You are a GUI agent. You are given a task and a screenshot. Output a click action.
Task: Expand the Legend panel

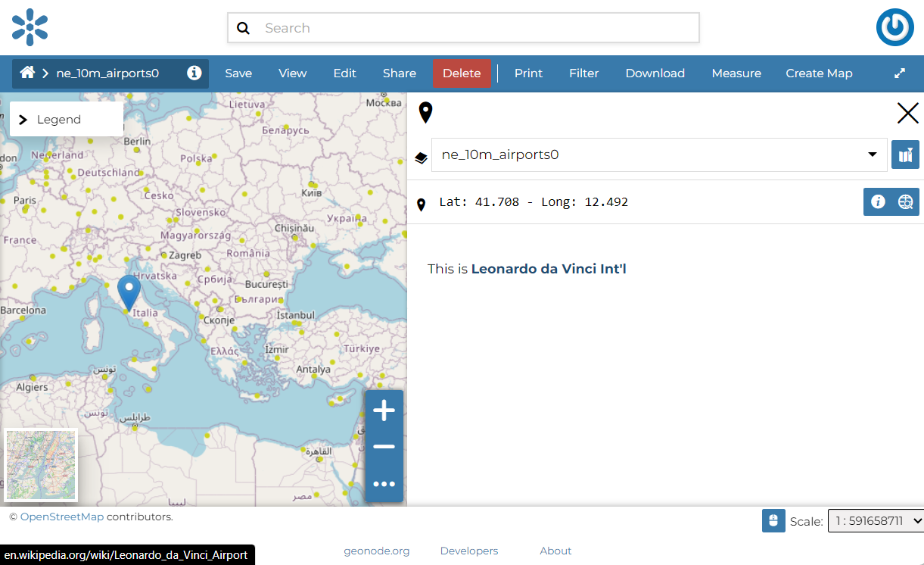coord(66,120)
